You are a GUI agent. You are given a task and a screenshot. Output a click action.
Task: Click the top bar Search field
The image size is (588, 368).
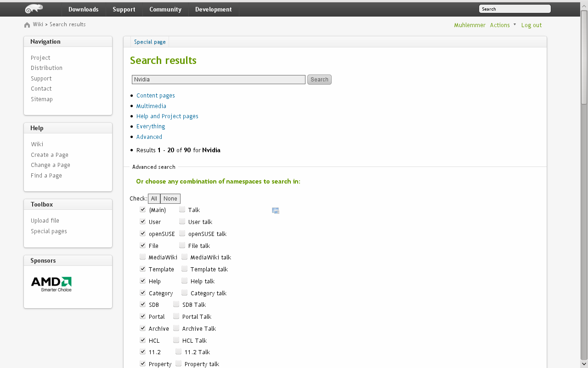[514, 9]
